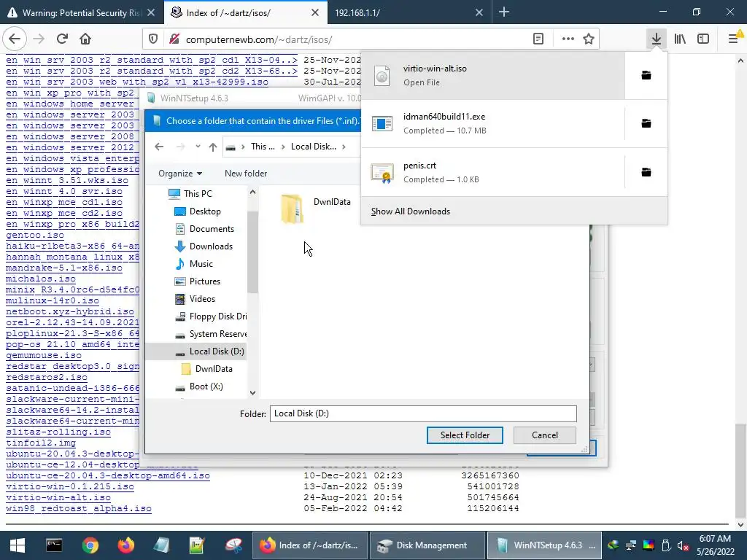The height and width of the screenshot is (560, 747).
Task: Switch to WinNTSetup 4.6.3 taskbar window
Action: click(x=544, y=545)
